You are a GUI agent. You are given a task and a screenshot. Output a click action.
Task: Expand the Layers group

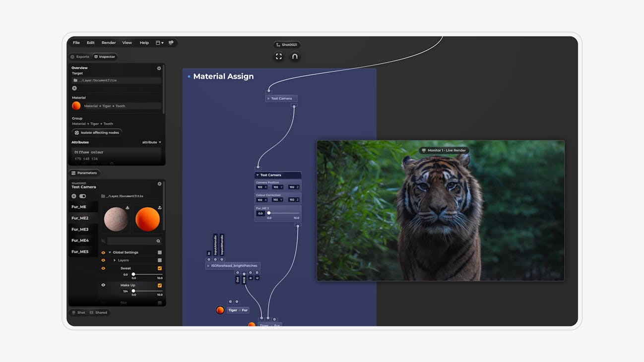[x=115, y=260]
